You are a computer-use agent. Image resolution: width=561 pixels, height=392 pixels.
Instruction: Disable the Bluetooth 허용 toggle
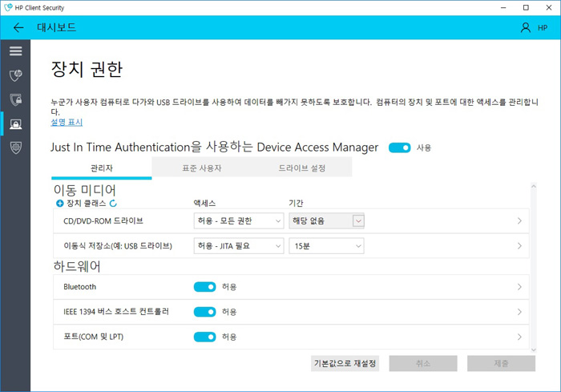pyautogui.click(x=205, y=287)
